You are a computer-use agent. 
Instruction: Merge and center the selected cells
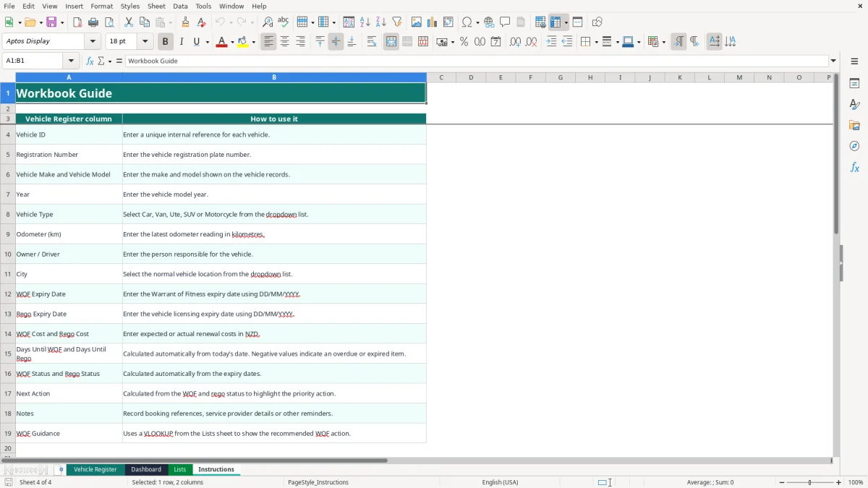[x=391, y=42]
